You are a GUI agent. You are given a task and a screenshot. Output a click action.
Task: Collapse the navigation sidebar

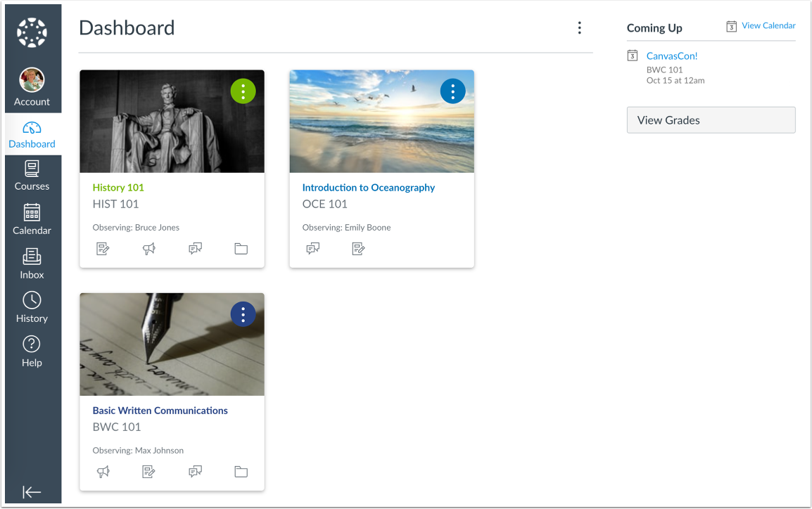pos(32,492)
